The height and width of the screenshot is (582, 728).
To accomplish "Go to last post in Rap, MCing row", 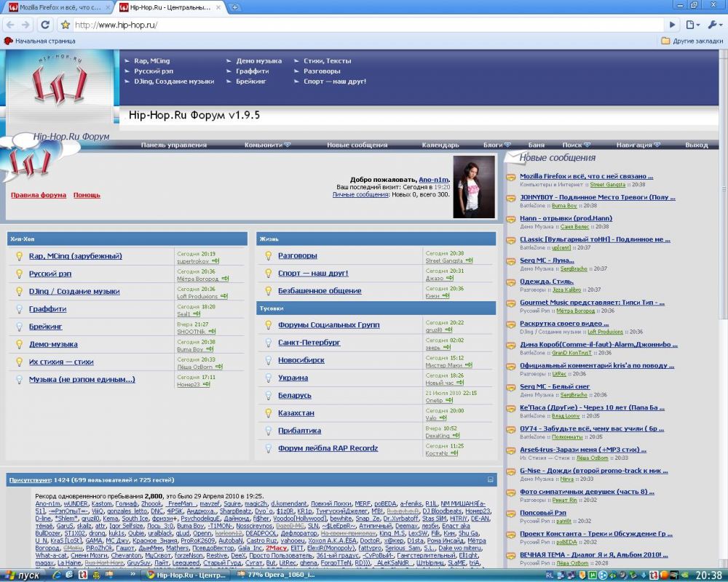I will click(x=215, y=261).
